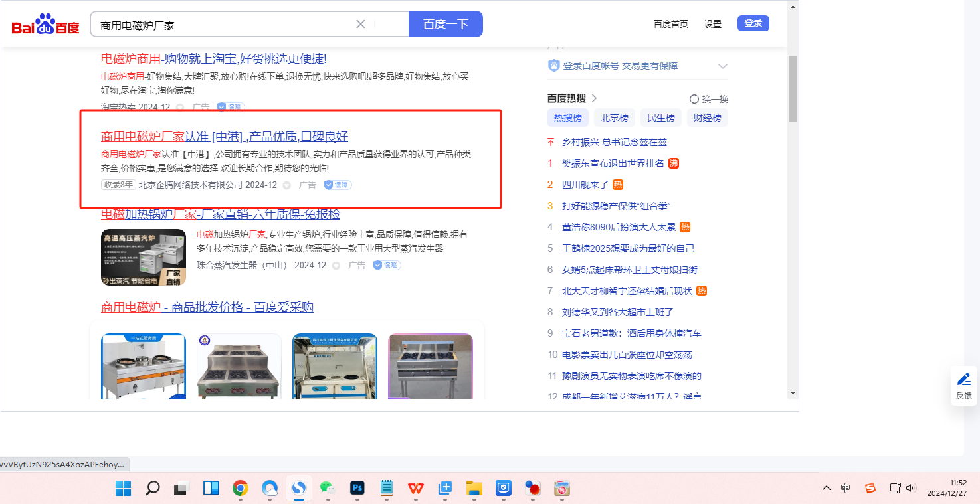The image size is (980, 504).
Task: Switch to the 民生榜 tab
Action: (661, 118)
